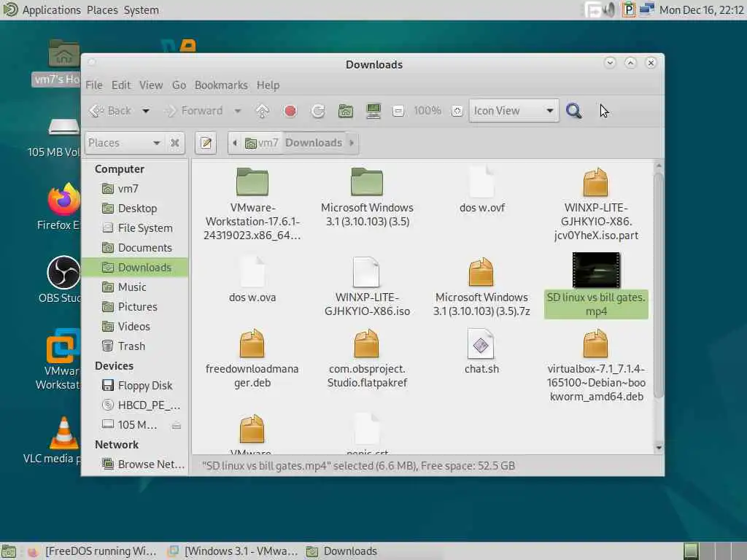Select Desktop in the sidebar
This screenshot has height=560, width=747.
(x=135, y=209)
